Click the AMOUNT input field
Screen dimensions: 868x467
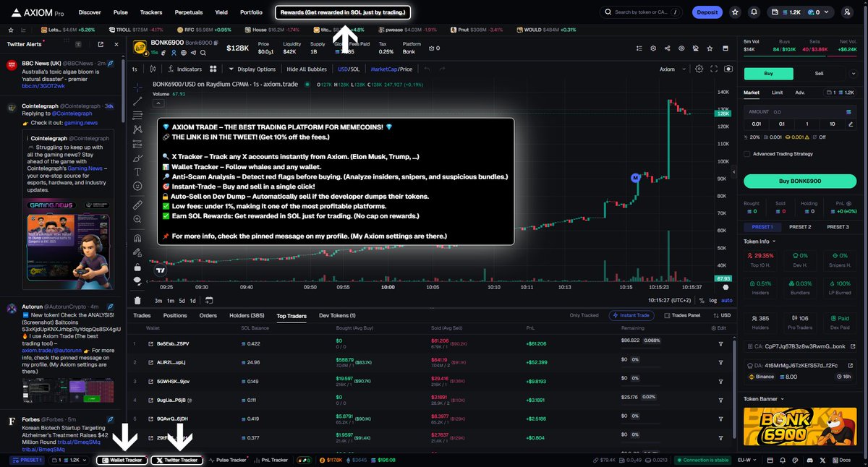pos(800,112)
